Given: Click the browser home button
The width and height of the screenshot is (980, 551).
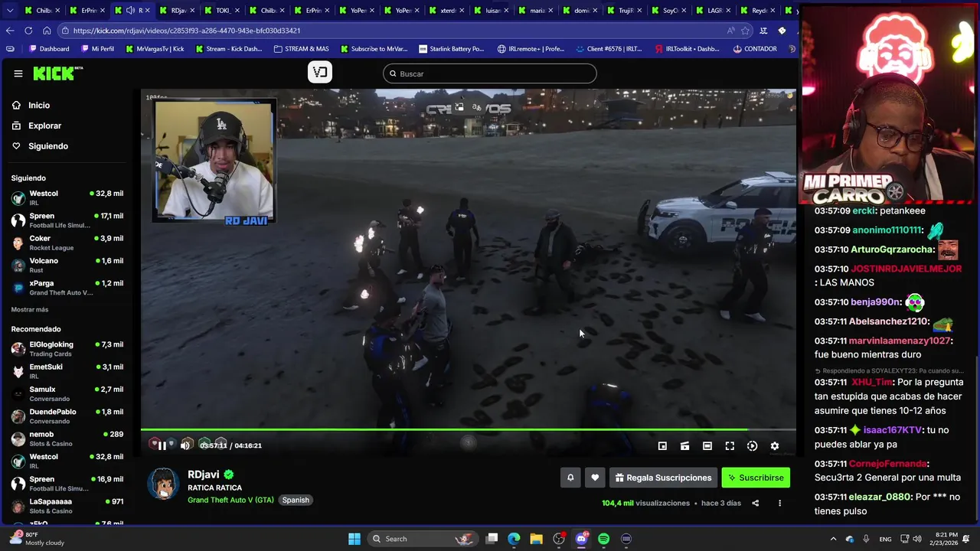Looking at the screenshot, I should point(47,31).
